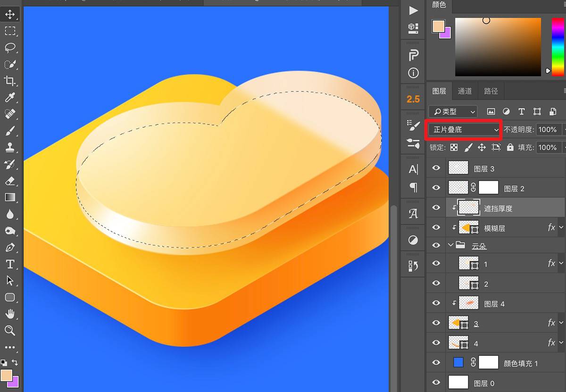This screenshot has height=392, width=566.
Task: Open the orange 2.5 plugin panel
Action: (x=413, y=99)
